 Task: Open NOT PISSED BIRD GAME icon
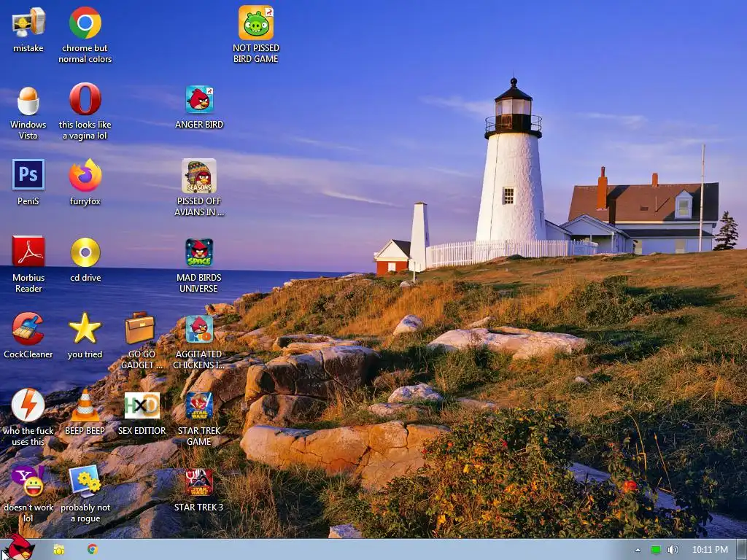click(x=256, y=23)
